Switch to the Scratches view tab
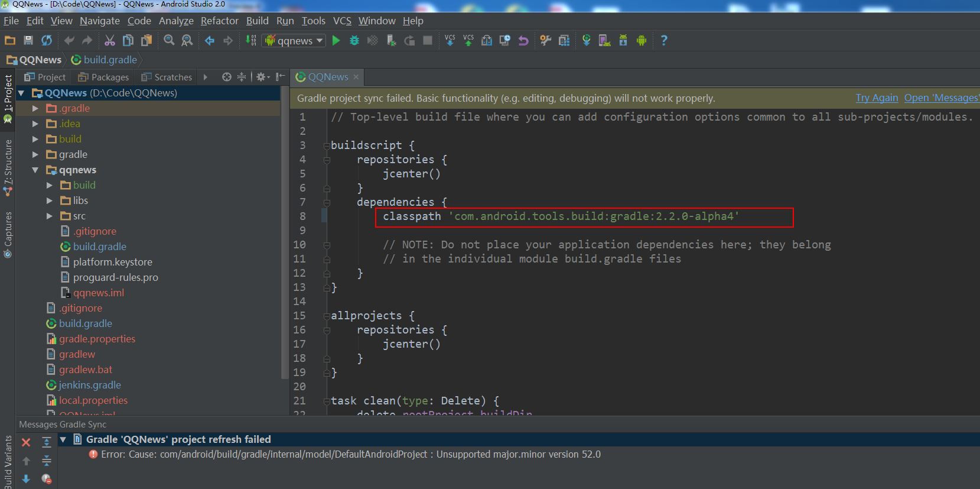Screen dimensions: 980x489 167,77
